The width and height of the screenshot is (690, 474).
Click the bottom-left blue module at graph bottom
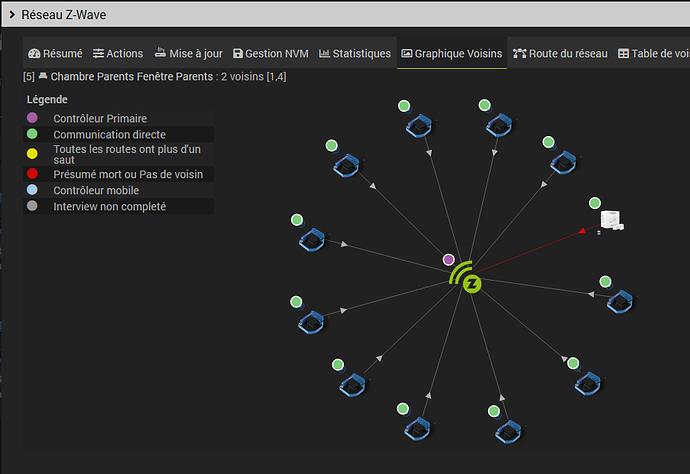click(418, 429)
